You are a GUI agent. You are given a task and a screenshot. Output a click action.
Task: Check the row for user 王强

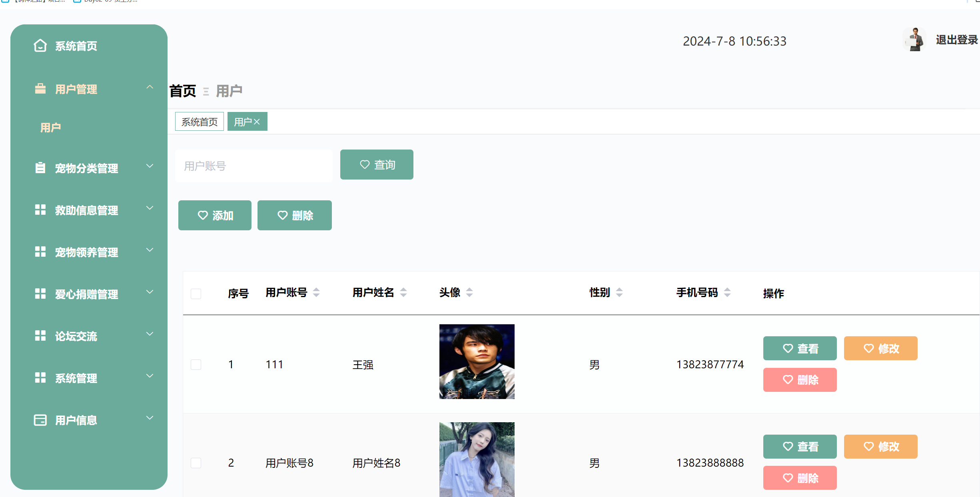[x=196, y=365]
